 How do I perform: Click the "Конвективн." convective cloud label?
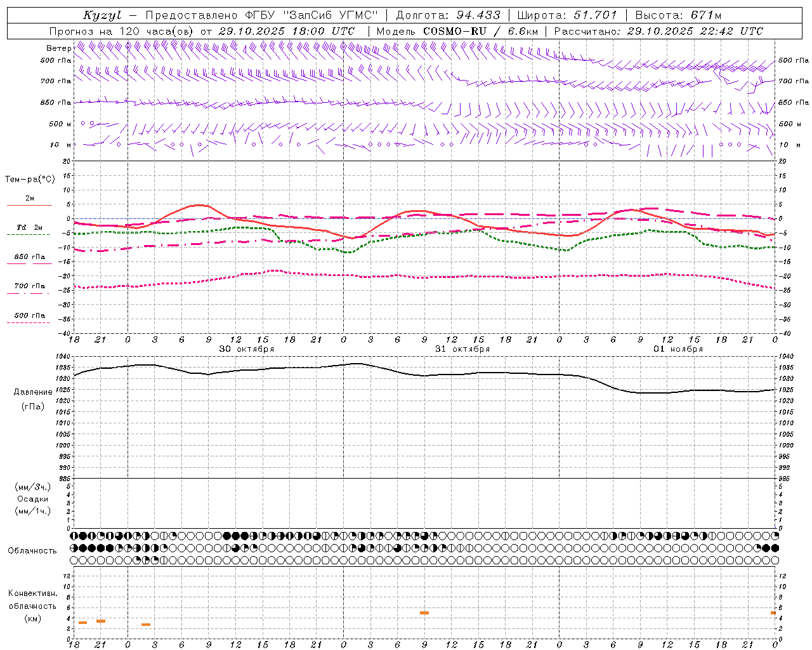click(33, 594)
